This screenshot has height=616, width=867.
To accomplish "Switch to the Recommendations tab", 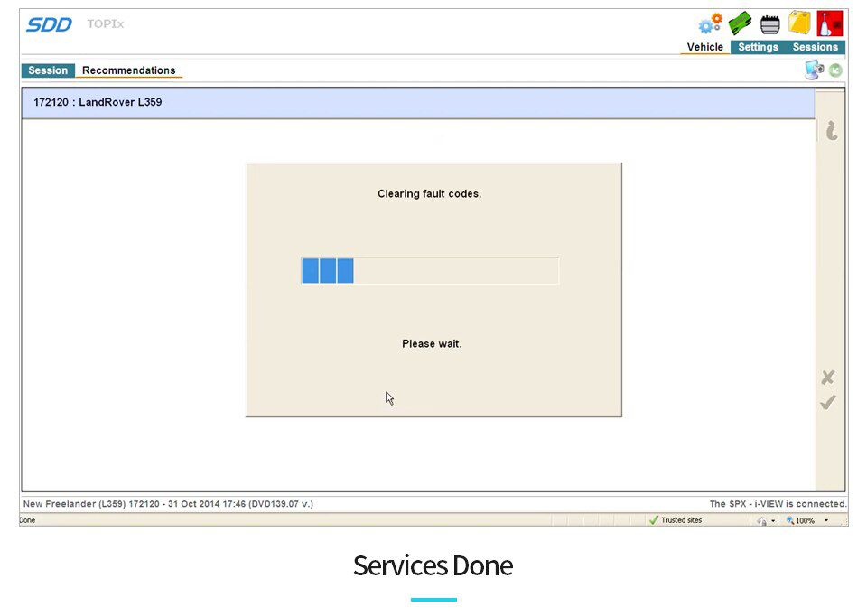I will pyautogui.click(x=129, y=70).
